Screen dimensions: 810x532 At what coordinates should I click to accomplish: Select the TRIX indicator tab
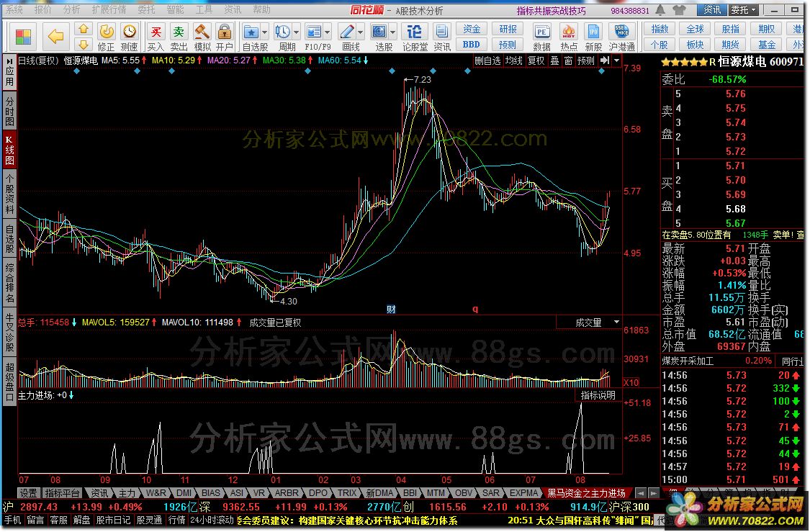tap(347, 493)
